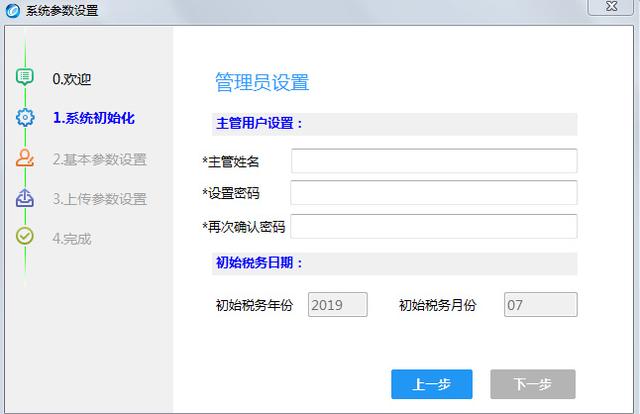Click the *设置密码 label

(x=231, y=193)
